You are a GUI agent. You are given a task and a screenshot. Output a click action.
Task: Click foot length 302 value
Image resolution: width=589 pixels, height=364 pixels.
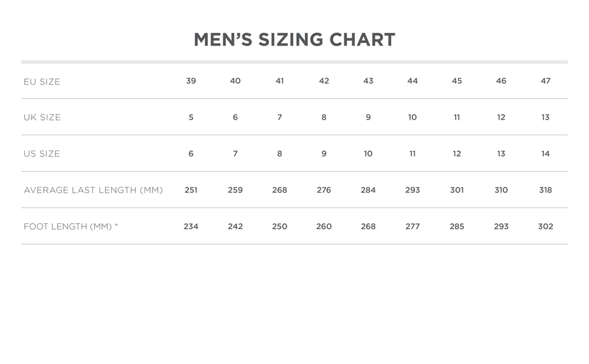545,227
